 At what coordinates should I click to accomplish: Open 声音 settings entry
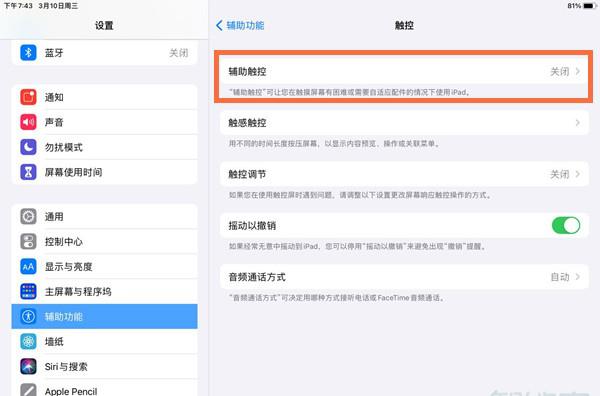104,122
